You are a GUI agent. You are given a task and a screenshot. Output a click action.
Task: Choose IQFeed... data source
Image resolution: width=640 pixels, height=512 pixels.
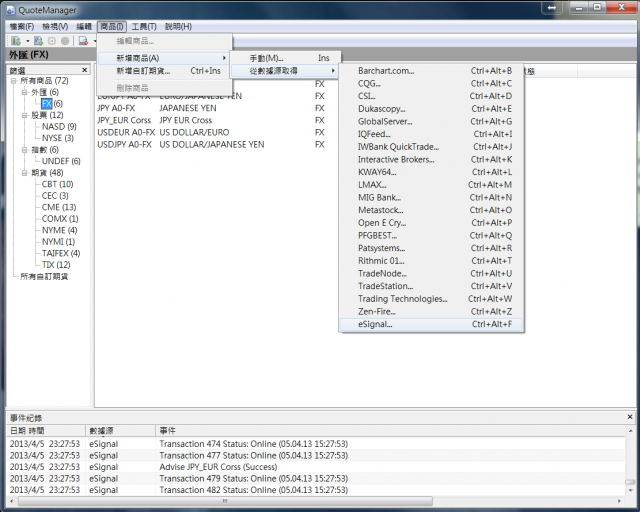pyautogui.click(x=431, y=134)
